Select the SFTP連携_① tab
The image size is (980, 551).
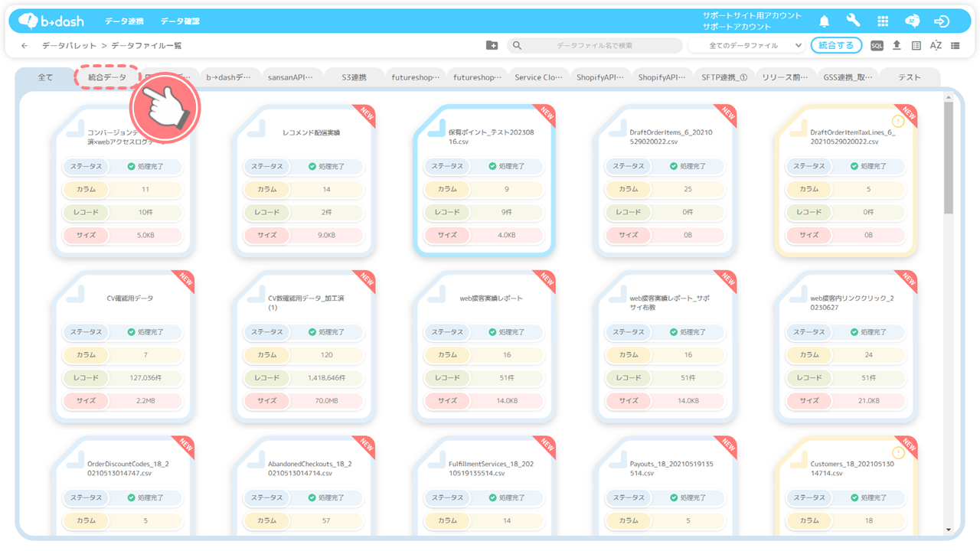pyautogui.click(x=724, y=77)
